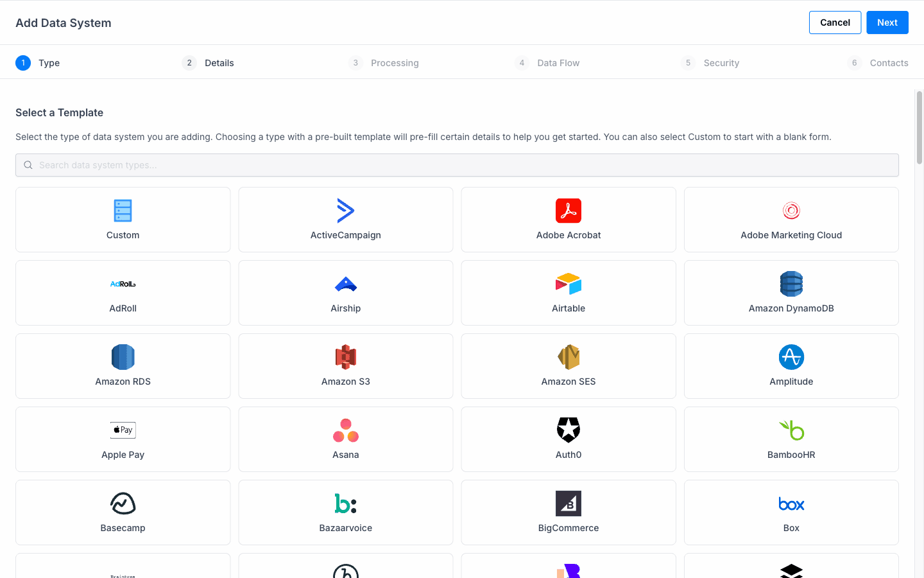Click the 'Asana' card label
This screenshot has height=578, width=924.
point(345,455)
